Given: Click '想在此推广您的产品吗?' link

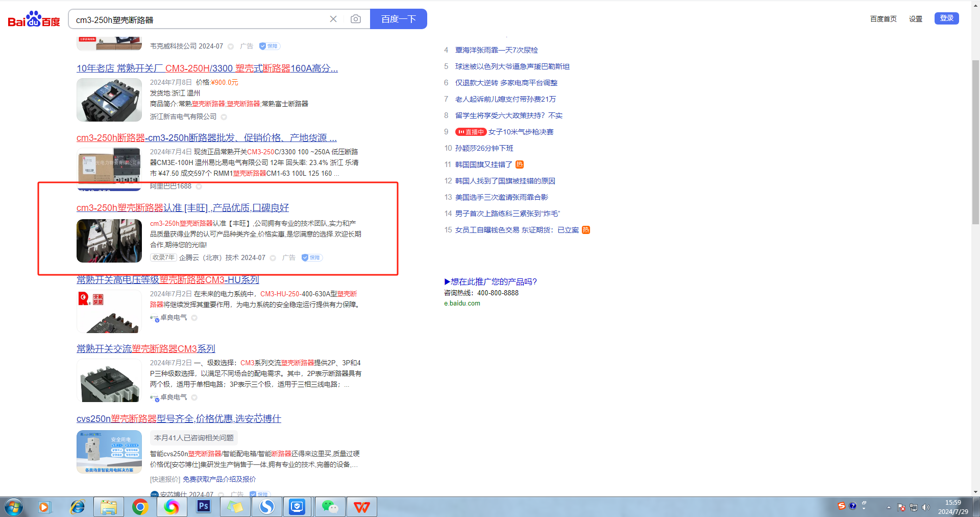Looking at the screenshot, I should pos(491,281).
